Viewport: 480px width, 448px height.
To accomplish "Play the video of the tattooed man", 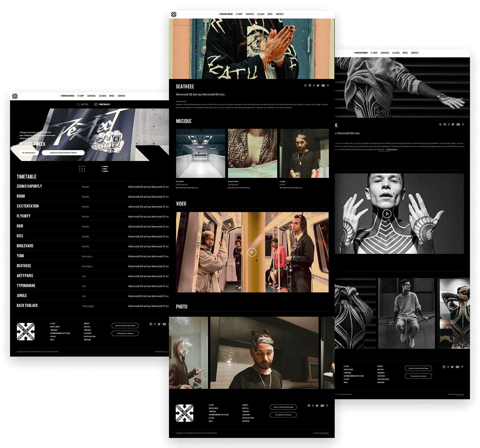I will [386, 214].
